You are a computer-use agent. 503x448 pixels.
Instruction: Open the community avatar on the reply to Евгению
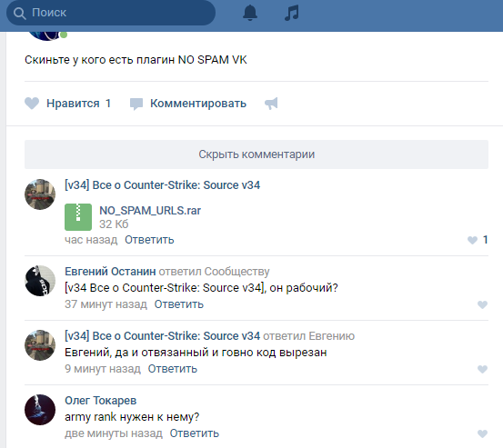coord(40,345)
